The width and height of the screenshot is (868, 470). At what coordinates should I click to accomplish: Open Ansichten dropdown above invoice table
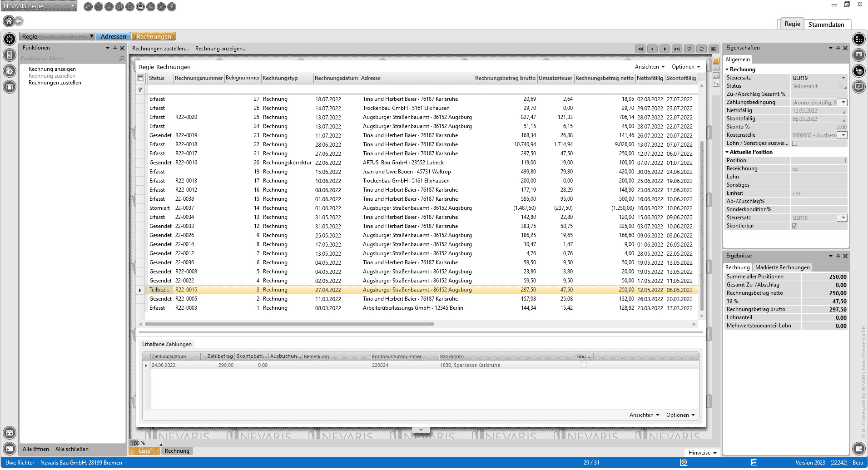(650, 67)
